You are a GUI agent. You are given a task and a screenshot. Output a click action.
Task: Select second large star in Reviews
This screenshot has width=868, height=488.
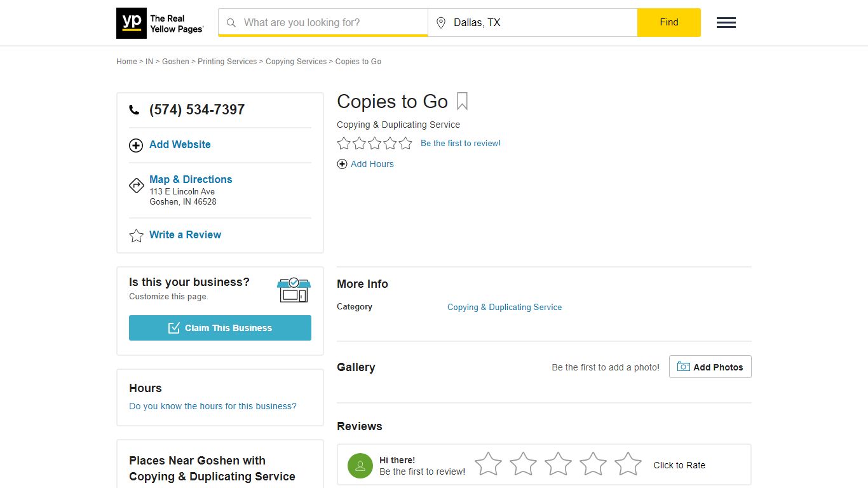524,464
